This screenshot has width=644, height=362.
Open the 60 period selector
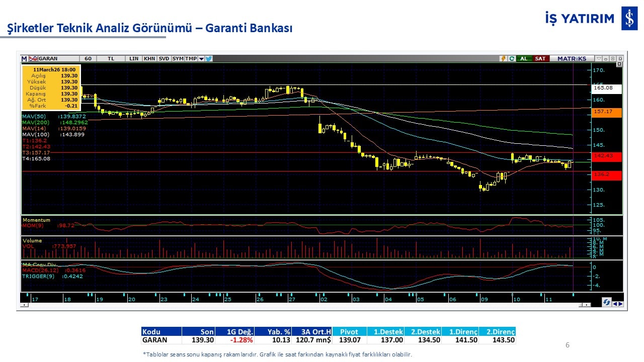(x=88, y=59)
